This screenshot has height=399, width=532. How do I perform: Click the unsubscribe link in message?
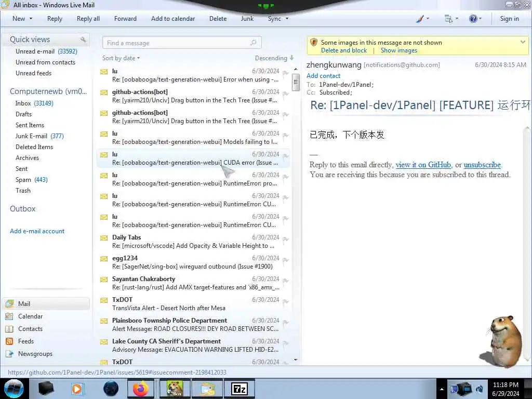(x=482, y=165)
